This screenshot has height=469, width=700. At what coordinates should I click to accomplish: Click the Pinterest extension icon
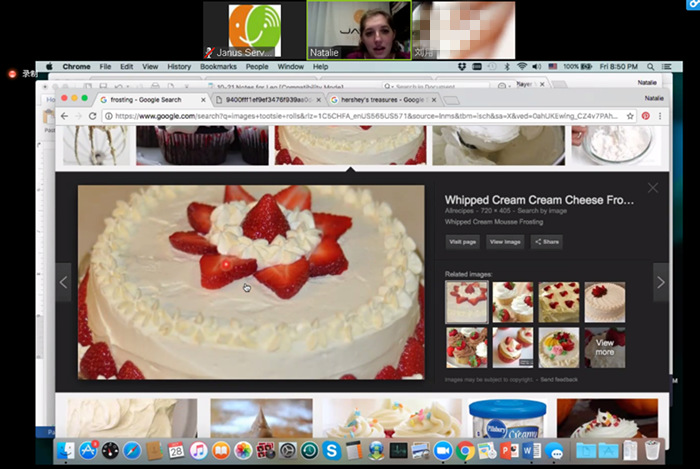tap(646, 116)
